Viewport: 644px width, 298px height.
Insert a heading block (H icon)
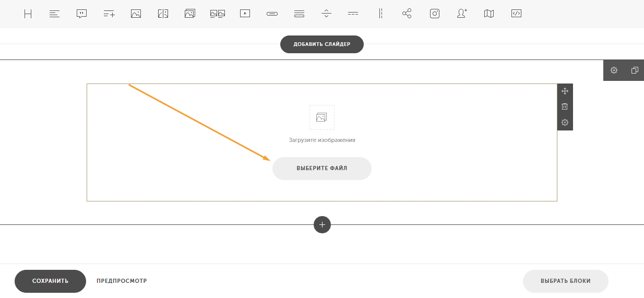pos(28,14)
